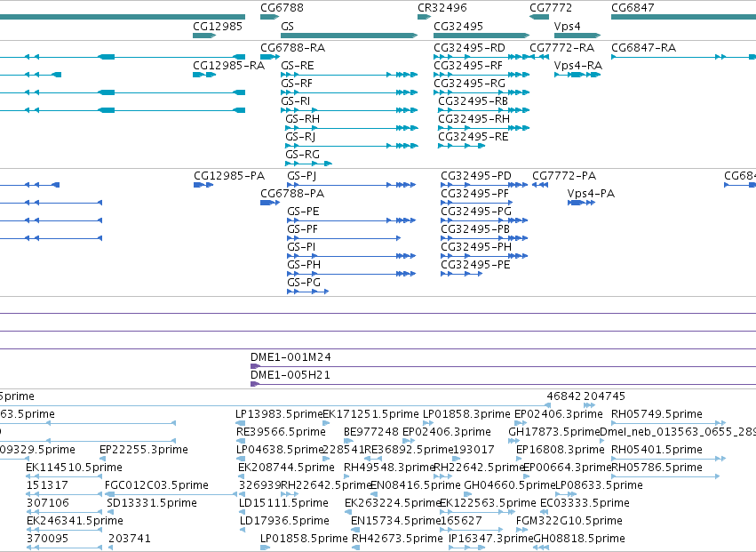Viewport: 756px width, 552px height.
Task: Click EST LD15111.5prime
Action: [x=283, y=503]
